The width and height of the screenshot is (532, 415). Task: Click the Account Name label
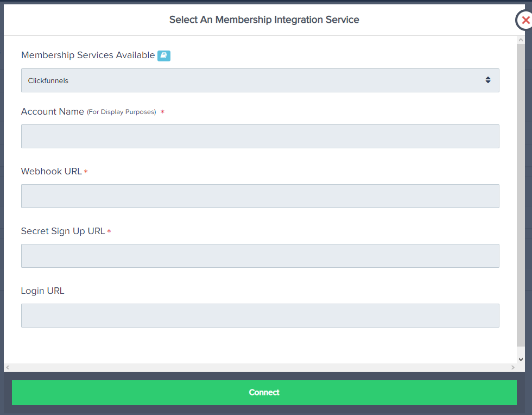click(x=53, y=111)
